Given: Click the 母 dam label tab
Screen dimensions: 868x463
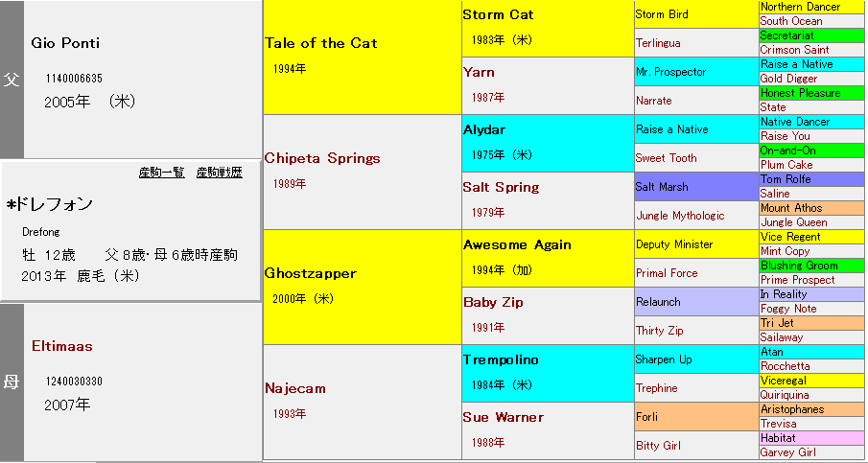Looking at the screenshot, I should (12, 382).
